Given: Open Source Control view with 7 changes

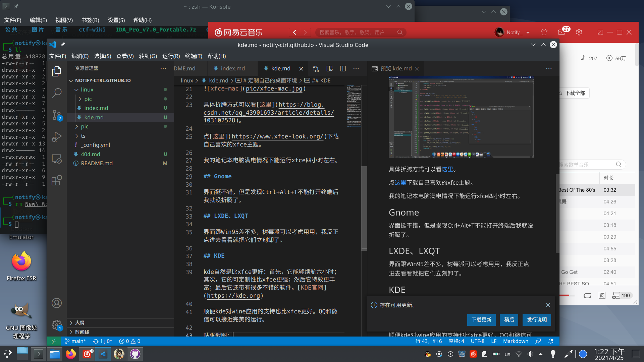Looking at the screenshot, I should coord(57,115).
